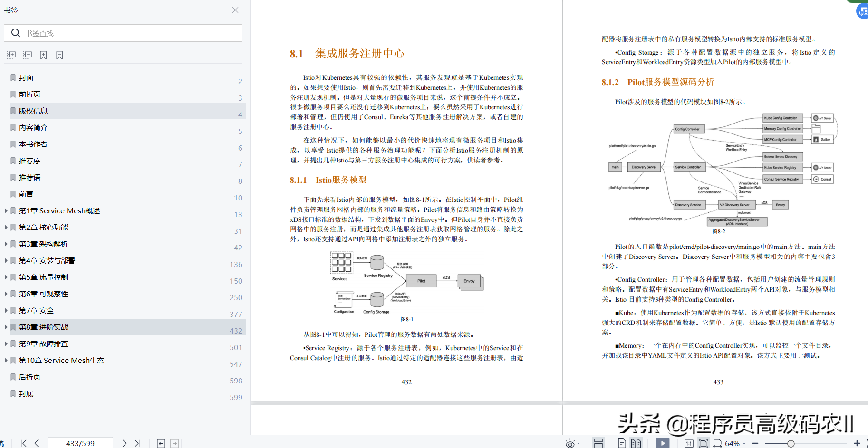Expand the 第1章 Service Mesh概述 bookmark
This screenshot has height=448, width=868.
click(x=6, y=210)
